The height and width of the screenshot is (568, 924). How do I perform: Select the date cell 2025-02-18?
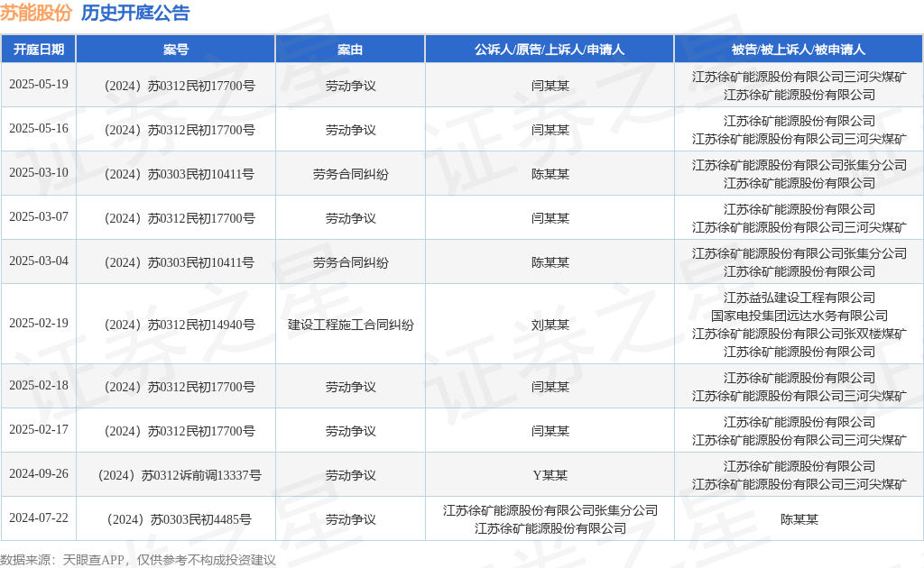[39, 386]
